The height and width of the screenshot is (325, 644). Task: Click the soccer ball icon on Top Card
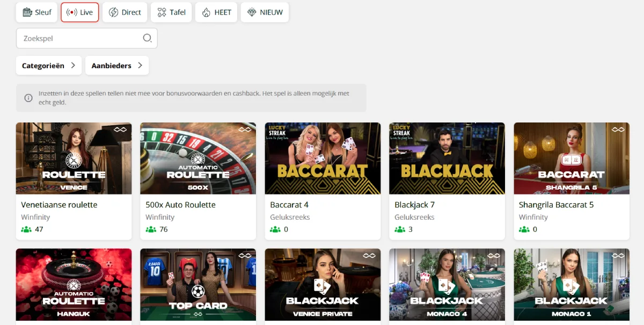198,292
